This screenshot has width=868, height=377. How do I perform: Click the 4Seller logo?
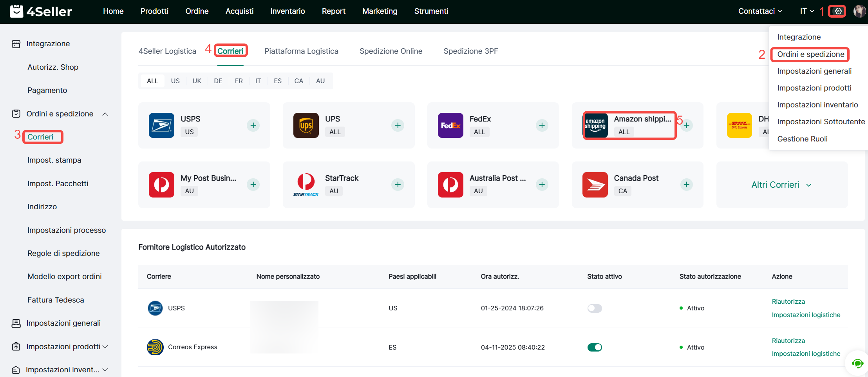[41, 11]
